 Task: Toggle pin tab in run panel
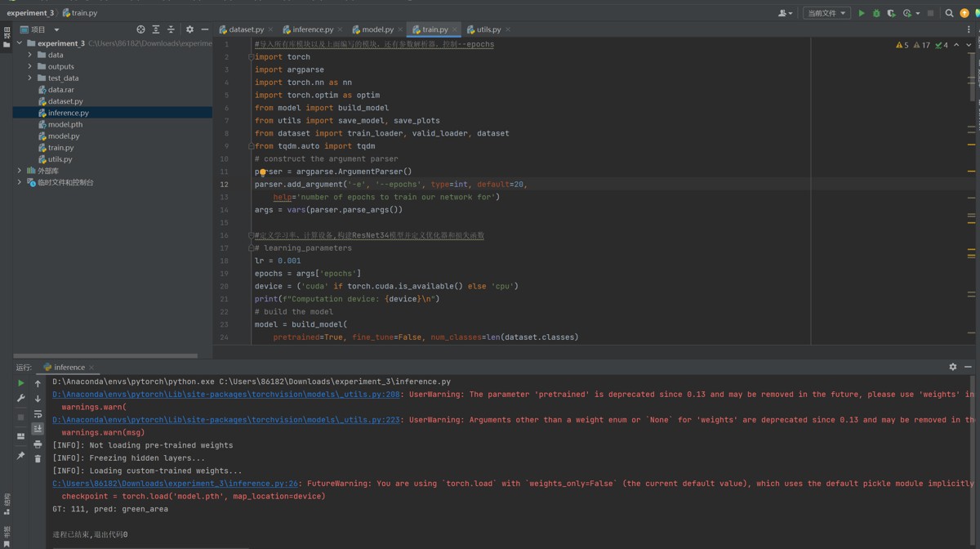21,455
